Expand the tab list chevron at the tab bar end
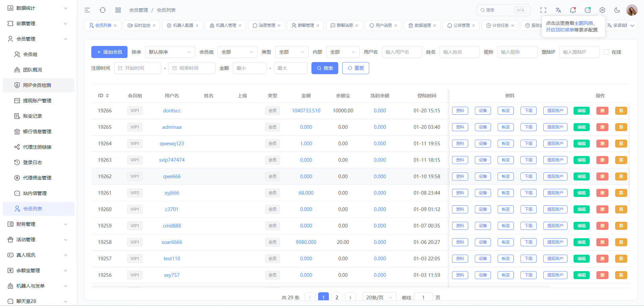644x306 pixels. [x=632, y=25]
